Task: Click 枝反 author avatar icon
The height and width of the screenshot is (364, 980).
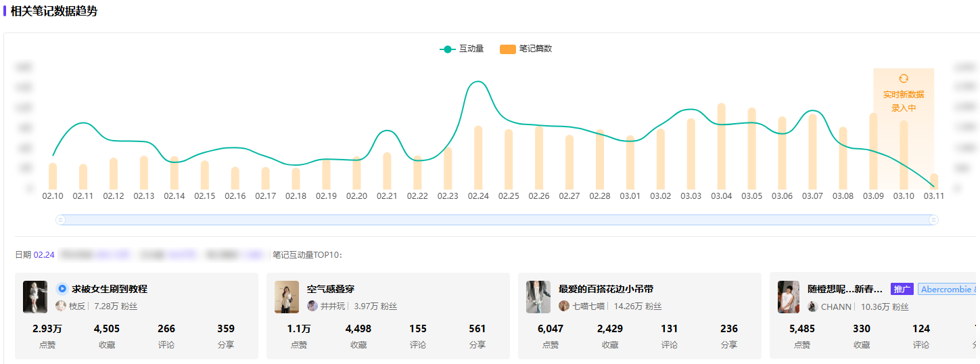Action: click(x=61, y=306)
